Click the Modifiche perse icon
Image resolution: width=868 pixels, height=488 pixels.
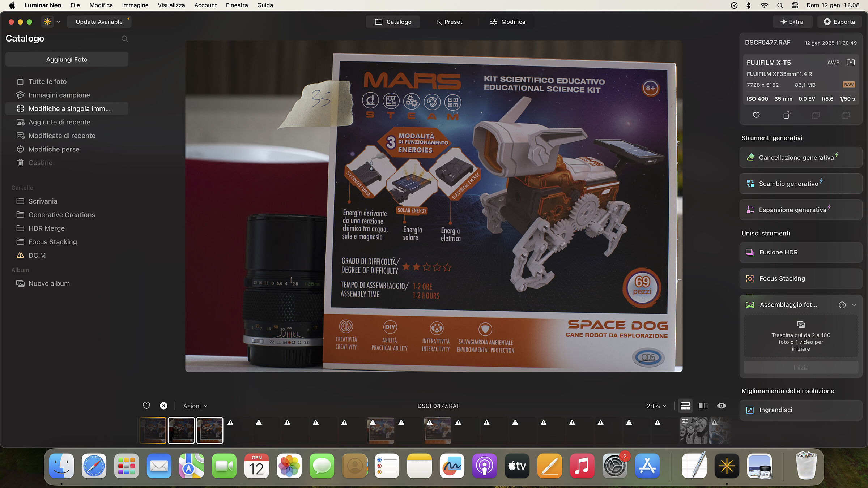(x=20, y=149)
